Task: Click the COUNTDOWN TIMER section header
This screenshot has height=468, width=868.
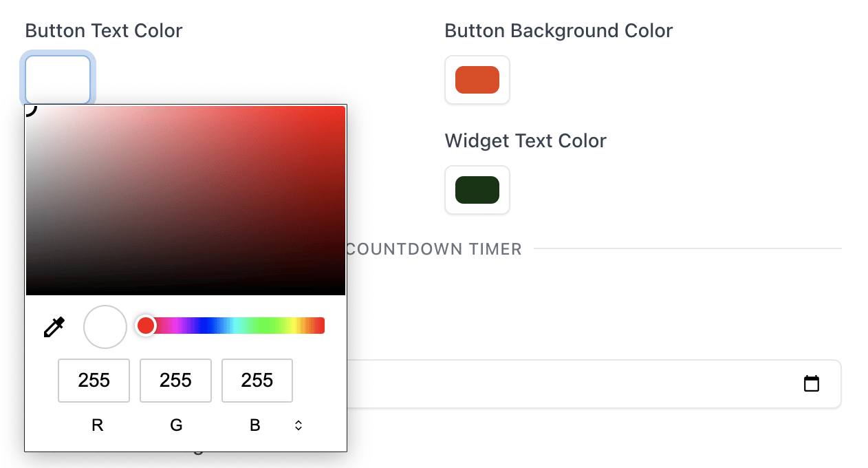Action: (x=434, y=249)
